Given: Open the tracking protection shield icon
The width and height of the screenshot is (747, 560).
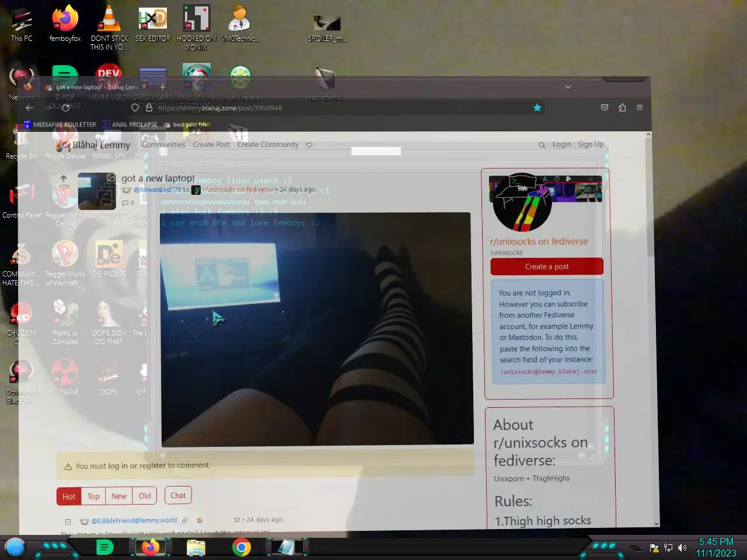Looking at the screenshot, I should (135, 107).
